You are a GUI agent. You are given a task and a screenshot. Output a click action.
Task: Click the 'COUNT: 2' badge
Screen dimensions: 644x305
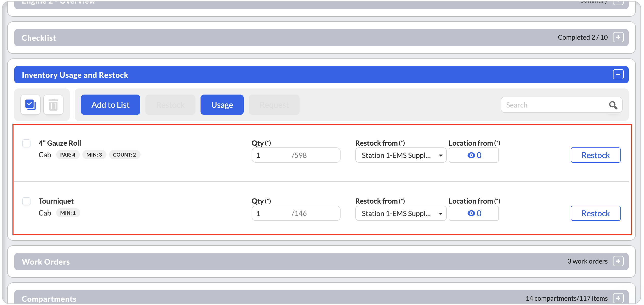125,155
